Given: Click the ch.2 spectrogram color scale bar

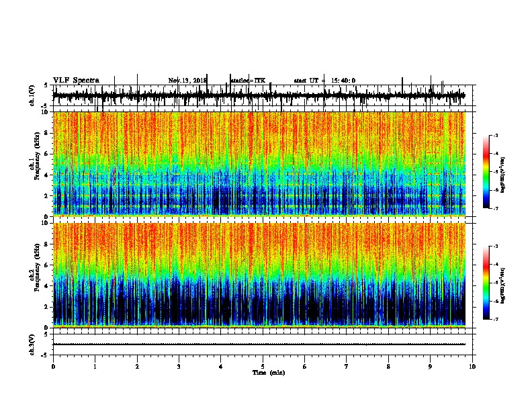Looking at the screenshot, I should pos(486,283).
